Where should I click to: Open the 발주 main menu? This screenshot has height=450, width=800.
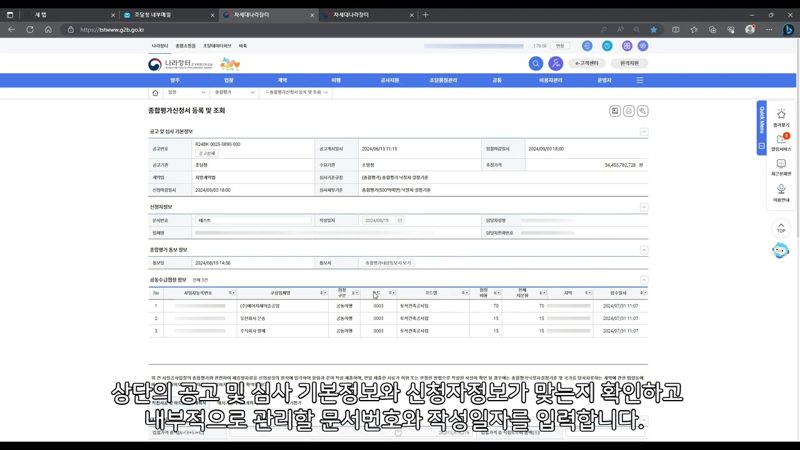(x=175, y=80)
